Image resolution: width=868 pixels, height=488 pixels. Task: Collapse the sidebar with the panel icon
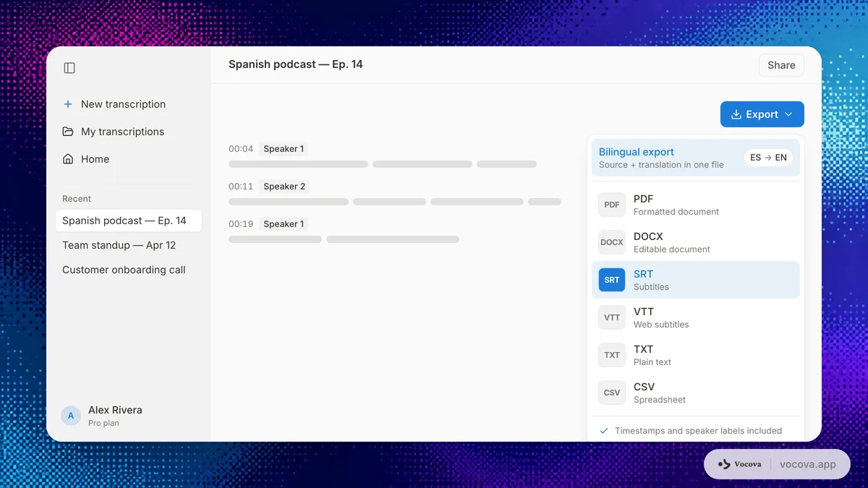[x=69, y=68]
